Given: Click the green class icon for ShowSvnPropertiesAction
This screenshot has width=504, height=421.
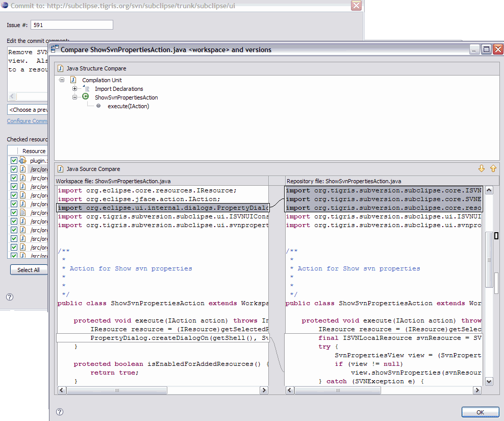Looking at the screenshot, I should tap(86, 96).
